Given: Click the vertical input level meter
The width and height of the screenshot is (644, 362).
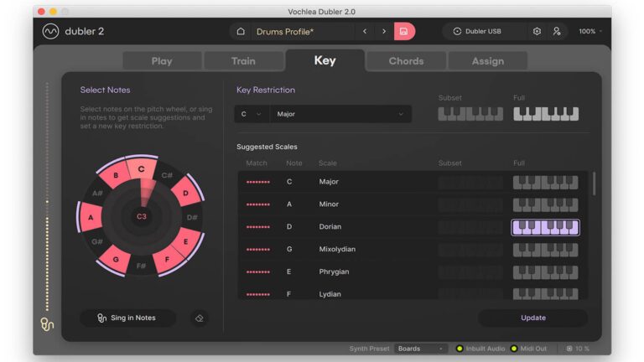Looking at the screenshot, I should (x=47, y=196).
